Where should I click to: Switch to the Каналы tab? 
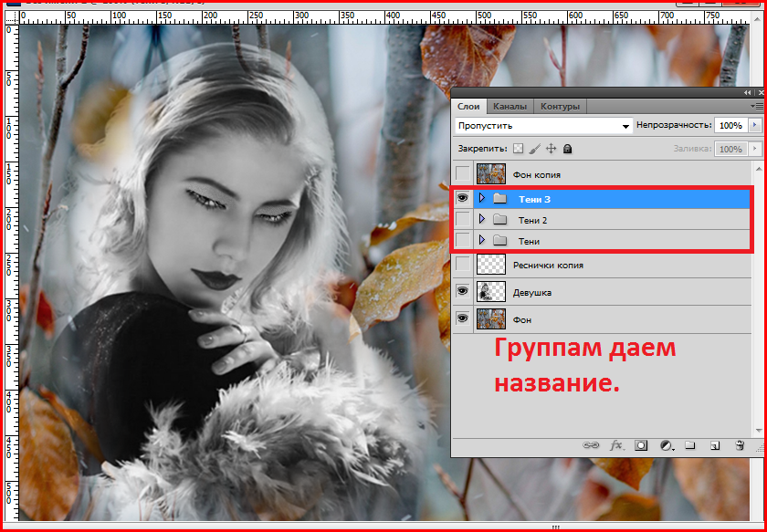point(510,106)
